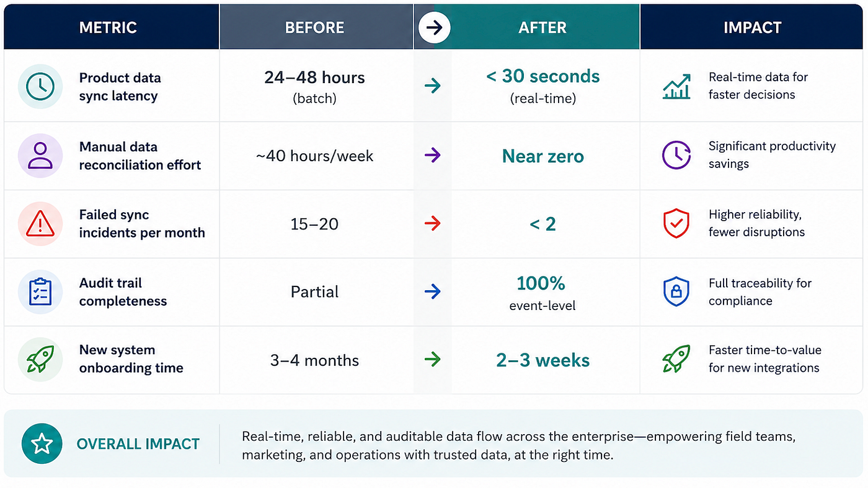Click the purple clock icon for productivity savings
868x488 pixels.
[x=676, y=155]
